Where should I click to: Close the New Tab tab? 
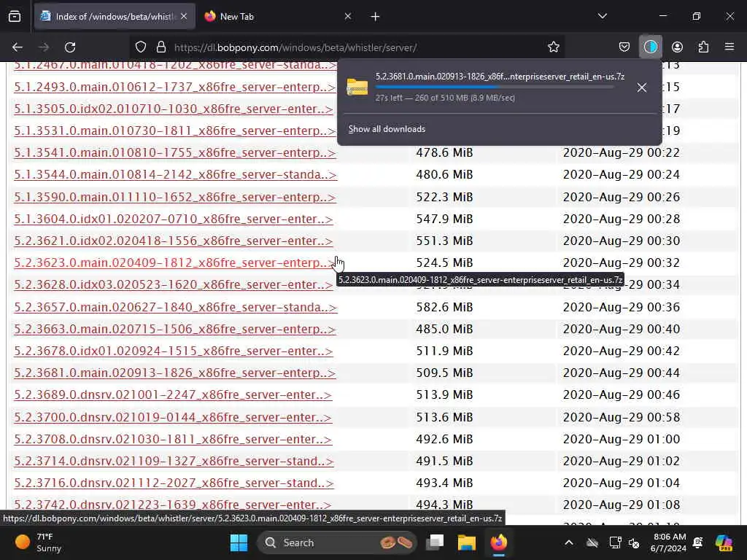(348, 16)
